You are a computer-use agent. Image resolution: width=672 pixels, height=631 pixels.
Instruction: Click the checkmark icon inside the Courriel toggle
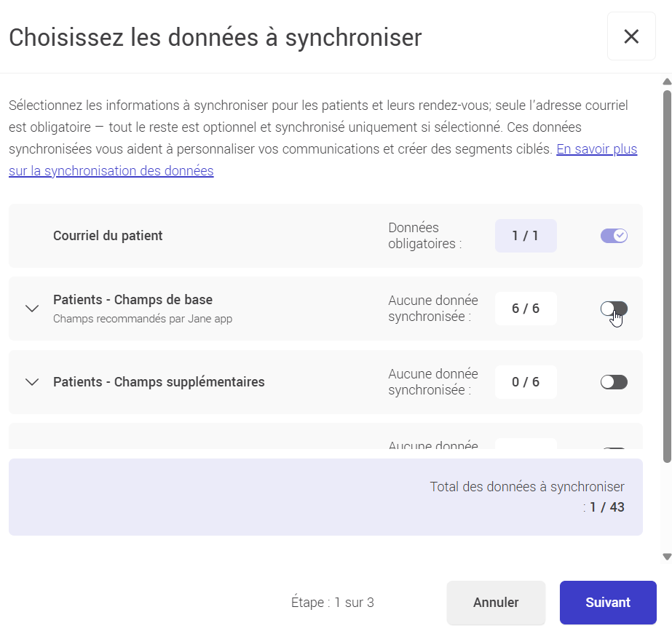tap(619, 235)
